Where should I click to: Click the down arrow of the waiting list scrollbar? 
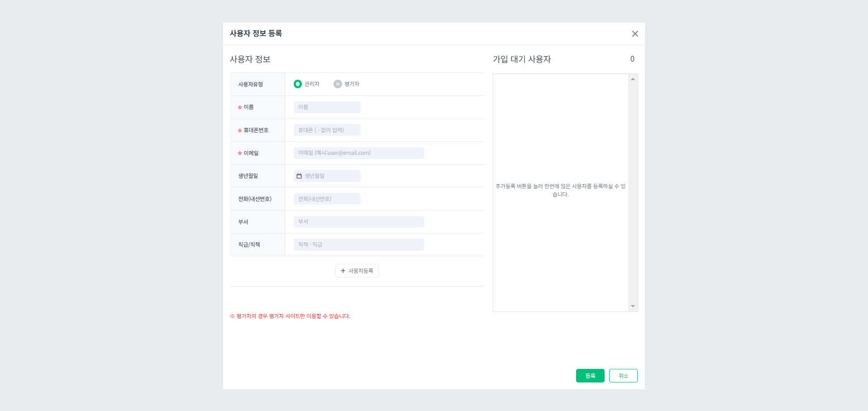[633, 306]
